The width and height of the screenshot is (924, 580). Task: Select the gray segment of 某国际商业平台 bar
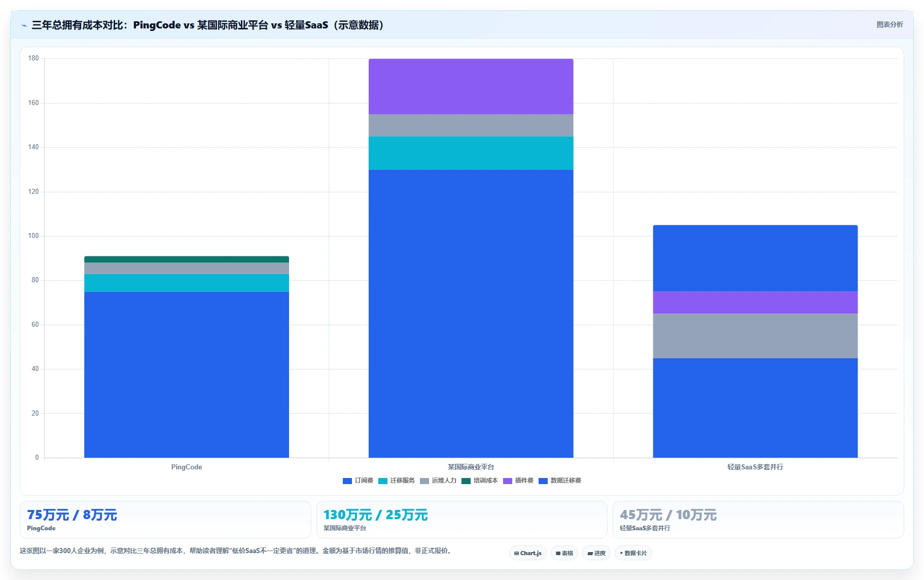point(471,125)
